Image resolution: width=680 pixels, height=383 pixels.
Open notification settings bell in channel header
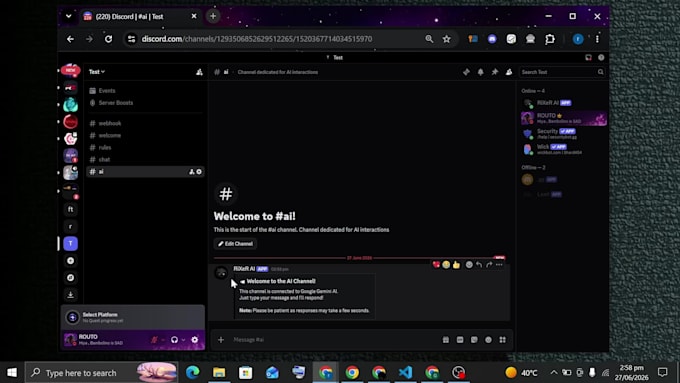click(x=481, y=72)
